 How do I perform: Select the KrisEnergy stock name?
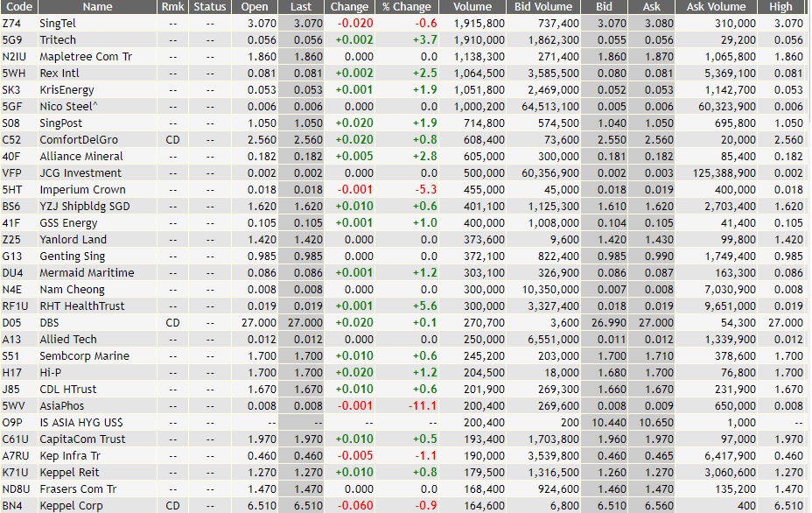point(66,89)
